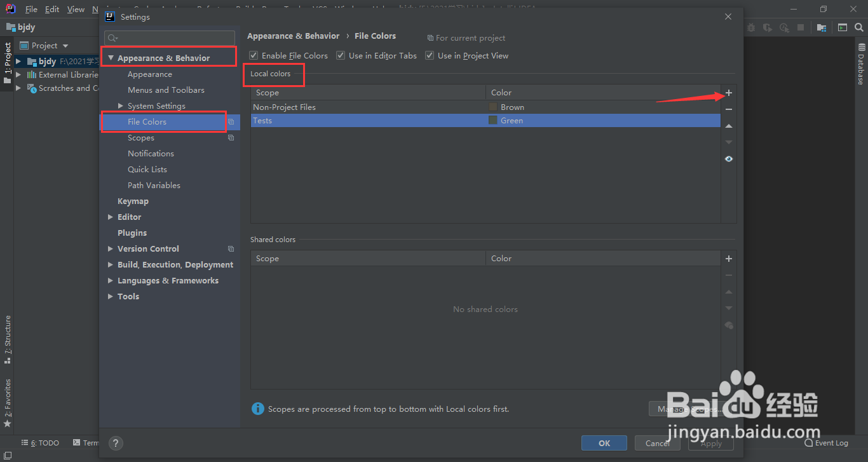Viewport: 868px width, 462px height.
Task: Move the selected local color up
Action: point(729,126)
